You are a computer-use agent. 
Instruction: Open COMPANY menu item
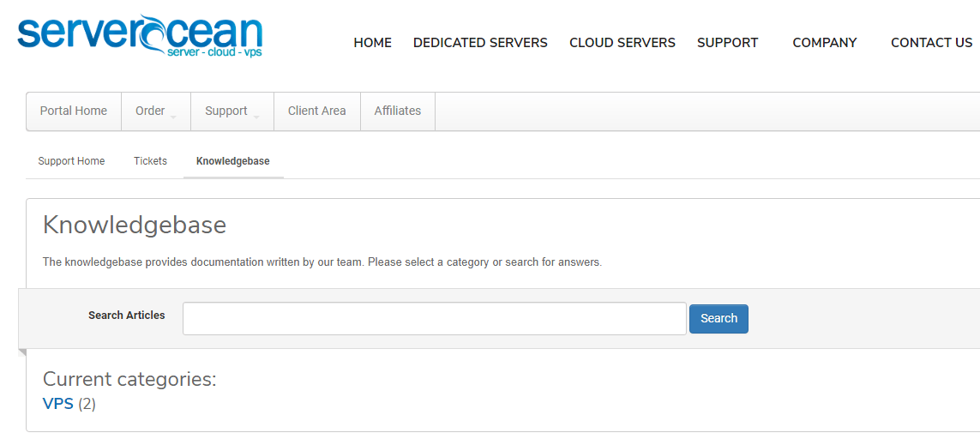pos(824,43)
